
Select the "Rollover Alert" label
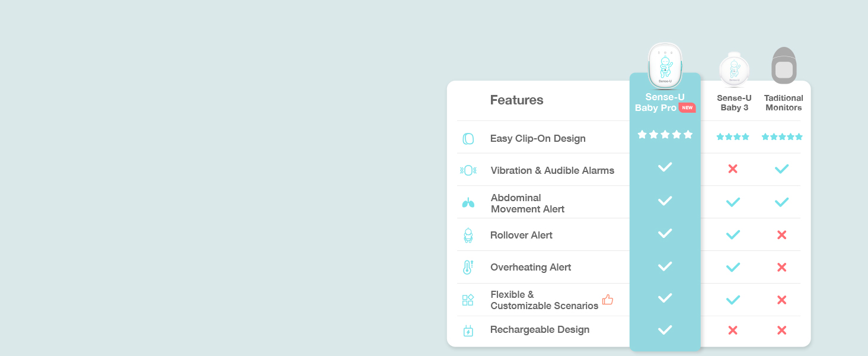click(521, 236)
